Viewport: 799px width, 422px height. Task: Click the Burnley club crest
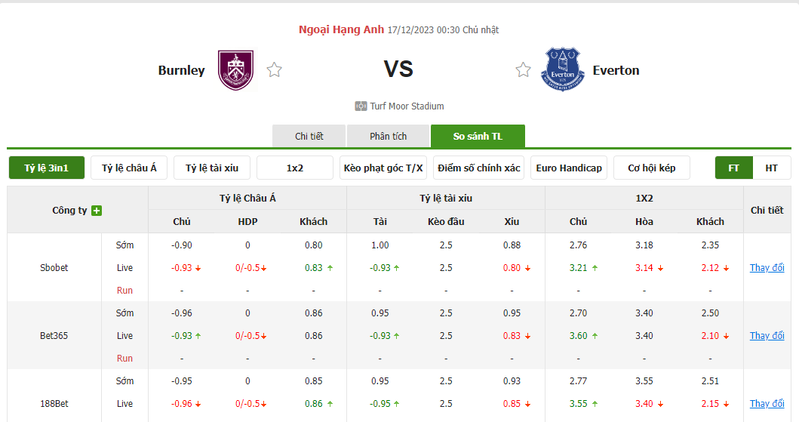pyautogui.click(x=236, y=70)
